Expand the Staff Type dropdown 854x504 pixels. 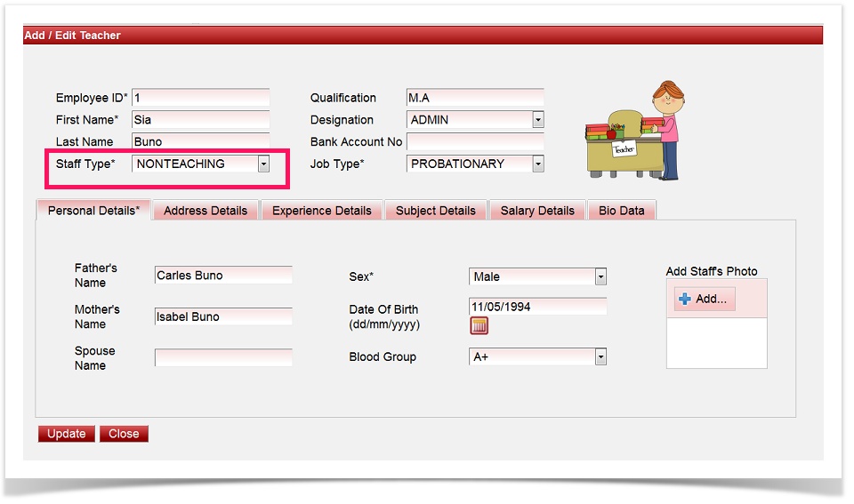(x=262, y=164)
